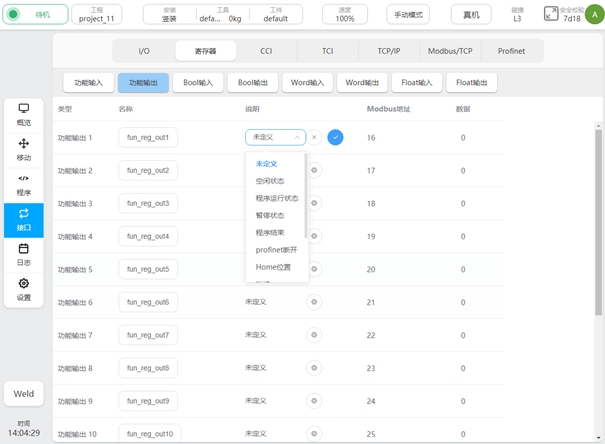This screenshot has width=605, height=444.
Task: Click the fun_reg_out3 name input field
Action: pyautogui.click(x=148, y=203)
